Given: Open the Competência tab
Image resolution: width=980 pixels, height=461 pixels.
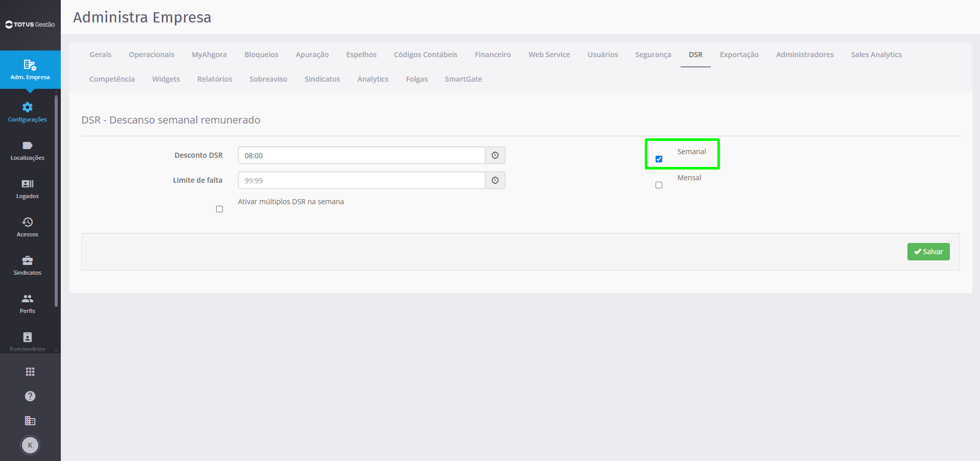Looking at the screenshot, I should pos(112,79).
